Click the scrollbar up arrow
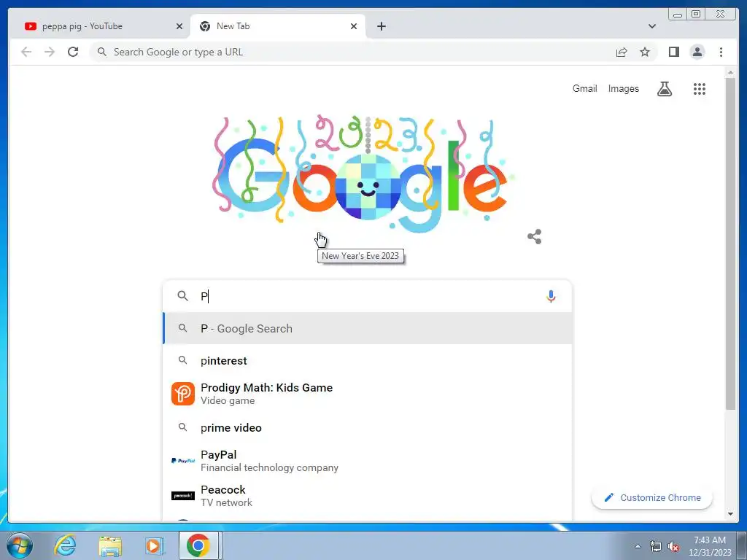747x560 pixels. [x=730, y=72]
